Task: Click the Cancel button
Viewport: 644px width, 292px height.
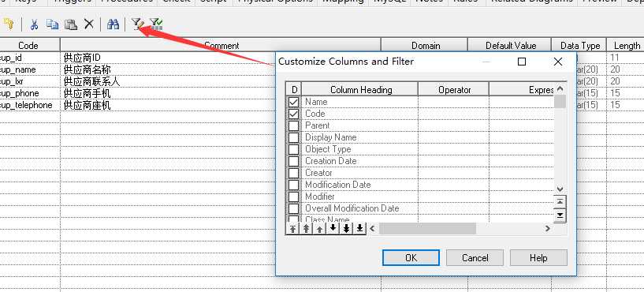Action: click(x=475, y=258)
